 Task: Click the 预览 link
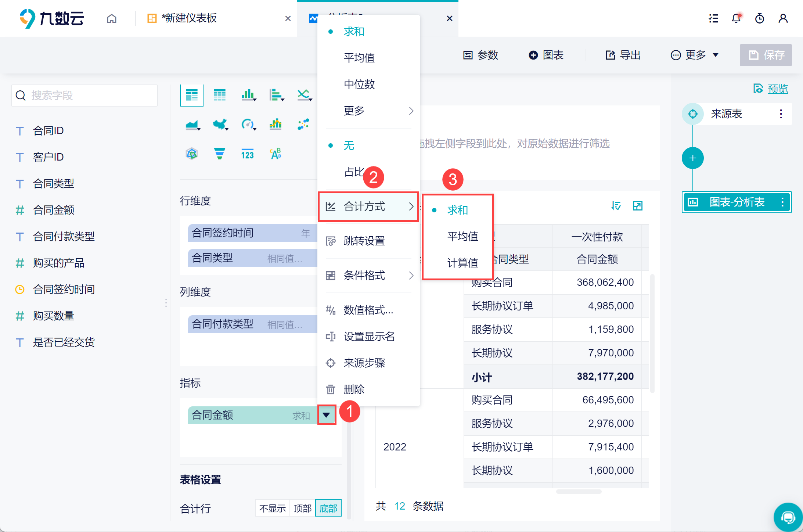tap(777, 89)
